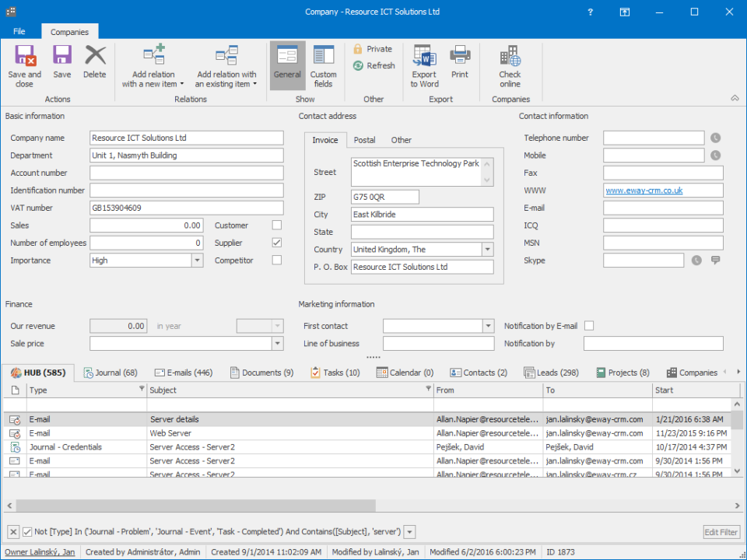Click in the VAT number field

[187, 208]
